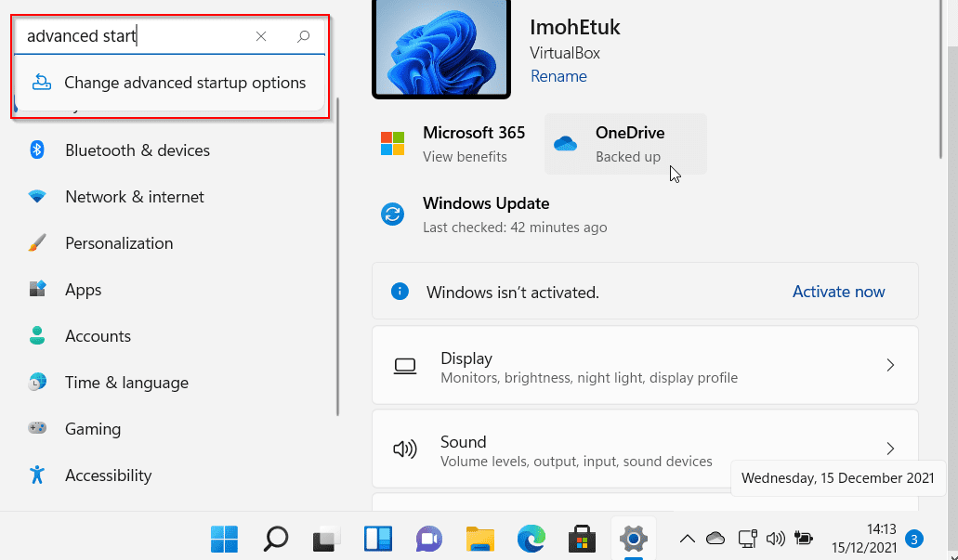
Task: Click the Gaming controller icon
Action: (x=37, y=428)
